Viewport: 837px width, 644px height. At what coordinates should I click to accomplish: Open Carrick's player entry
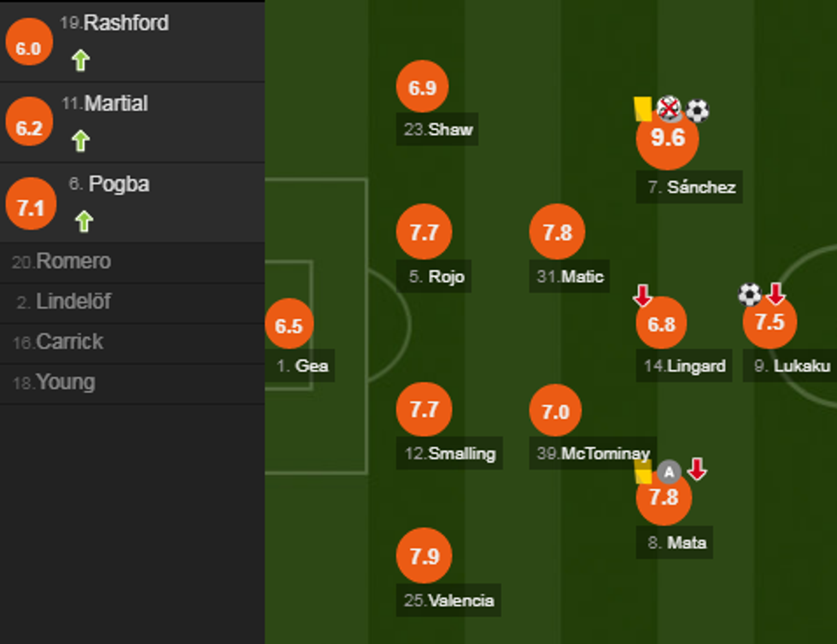(x=68, y=342)
